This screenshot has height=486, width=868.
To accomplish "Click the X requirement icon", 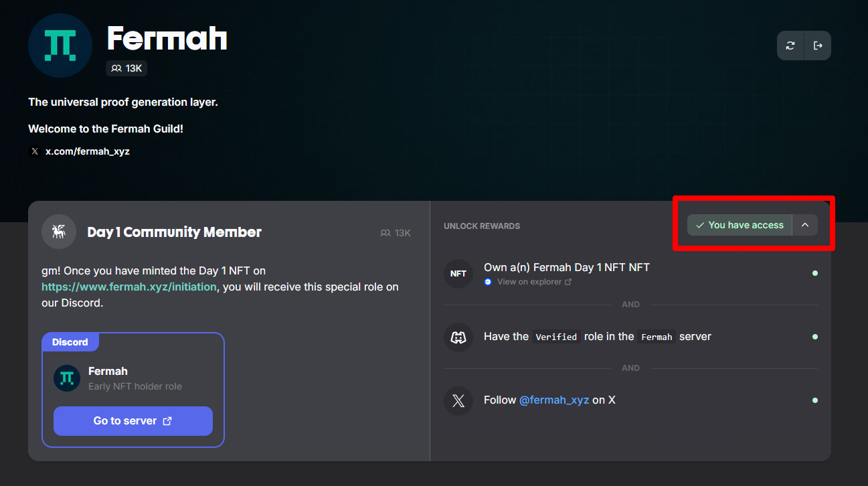I will click(458, 401).
